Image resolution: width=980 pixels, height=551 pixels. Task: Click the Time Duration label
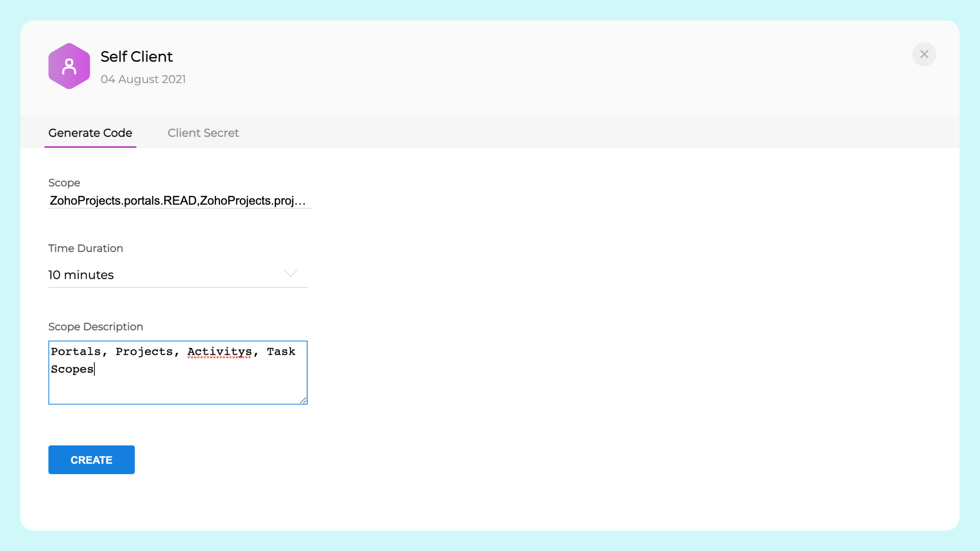click(86, 248)
